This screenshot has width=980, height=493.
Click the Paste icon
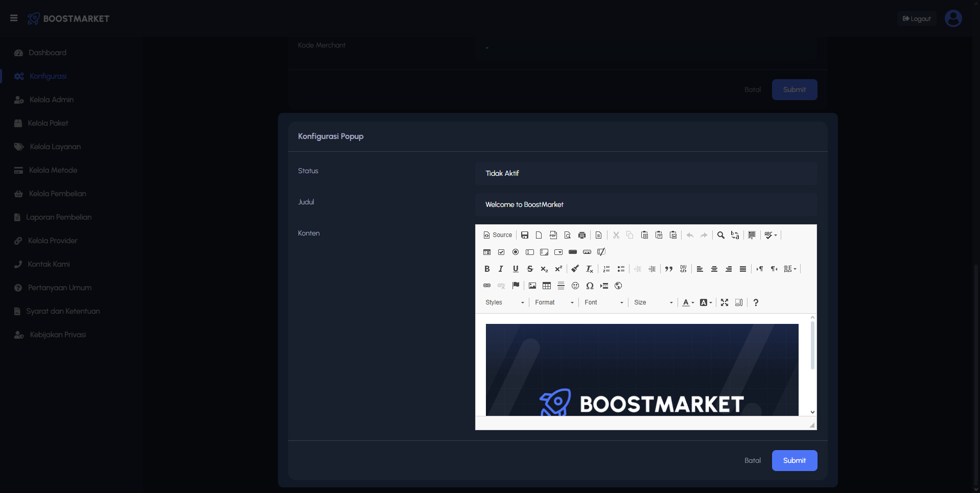click(x=644, y=235)
